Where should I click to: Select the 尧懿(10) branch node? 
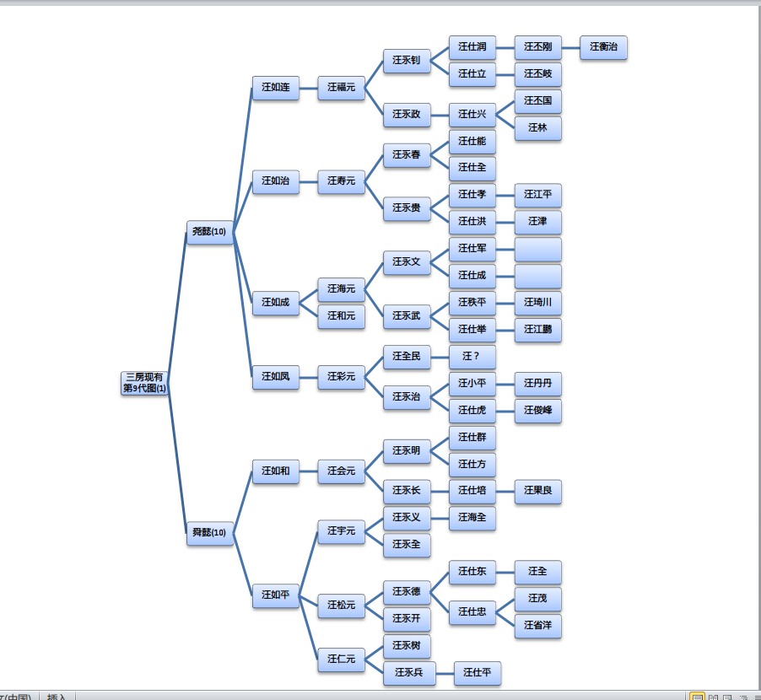209,231
